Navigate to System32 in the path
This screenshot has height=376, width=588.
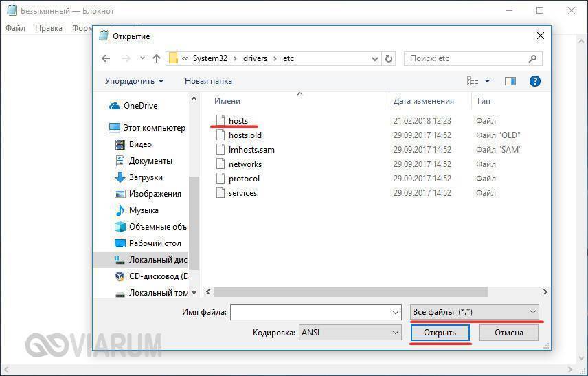210,58
